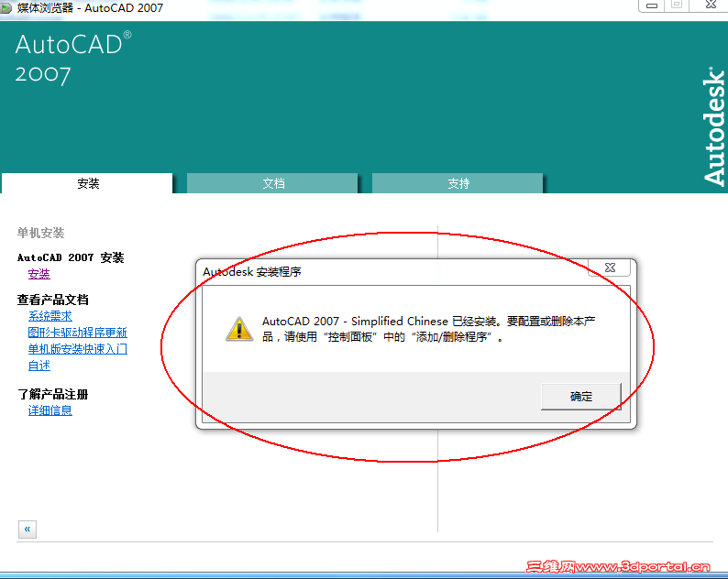Viewport: 728px width, 579px height.
Task: Open the 系统需求 link
Action: [50, 316]
